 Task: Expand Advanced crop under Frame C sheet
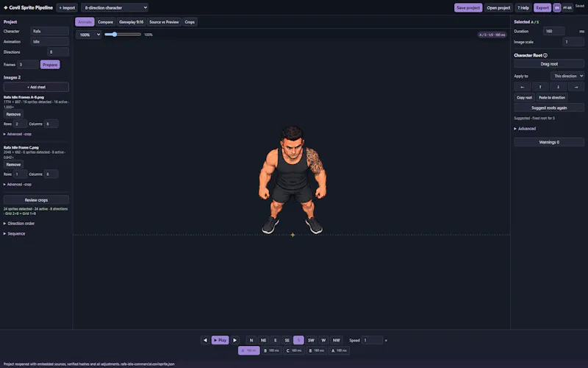click(18, 185)
